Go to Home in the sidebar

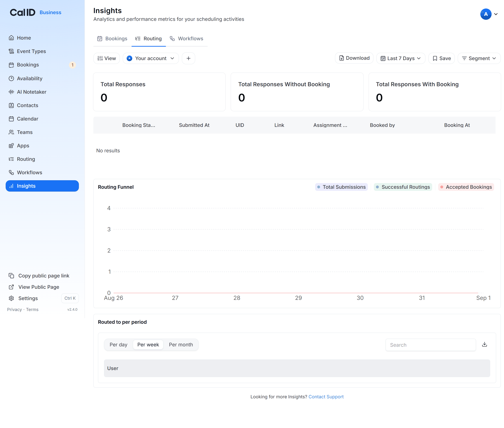click(42, 38)
